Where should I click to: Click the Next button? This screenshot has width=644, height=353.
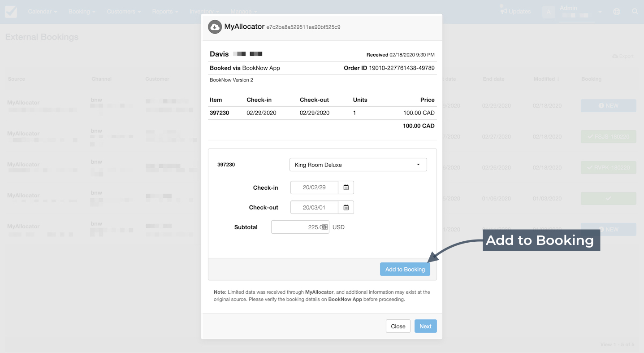pos(425,326)
